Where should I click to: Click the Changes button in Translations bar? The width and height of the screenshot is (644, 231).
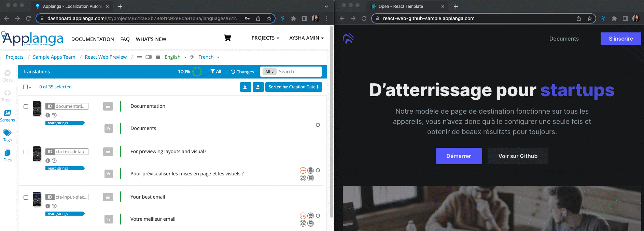(242, 72)
